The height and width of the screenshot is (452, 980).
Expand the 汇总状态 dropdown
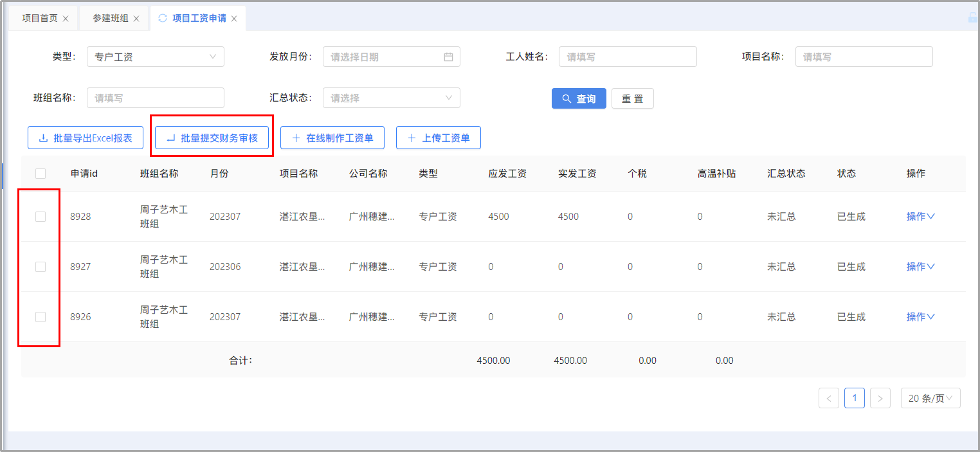391,98
